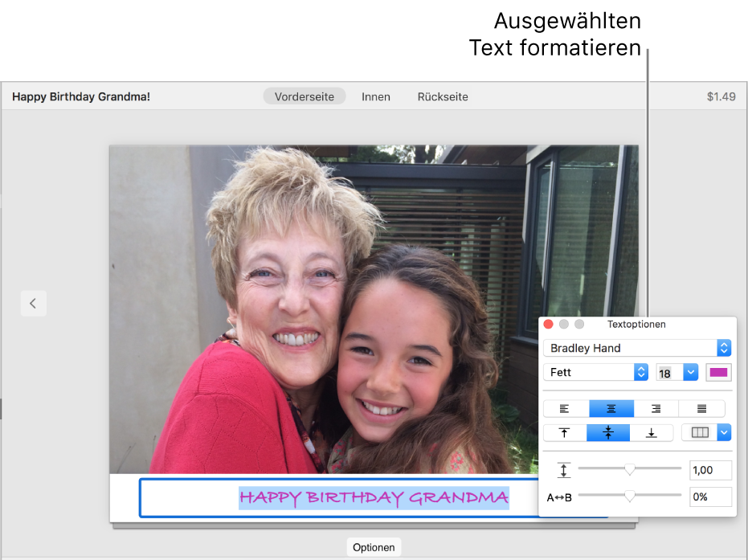Switch to the Rückseite tab

click(x=443, y=96)
